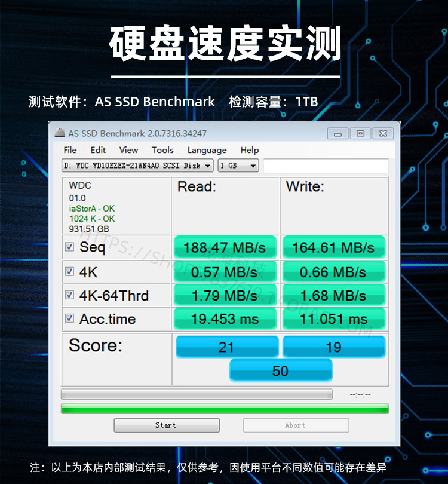Click the 1024 K - OK alignment status
Screen dimensions: 448x484
tap(92, 219)
